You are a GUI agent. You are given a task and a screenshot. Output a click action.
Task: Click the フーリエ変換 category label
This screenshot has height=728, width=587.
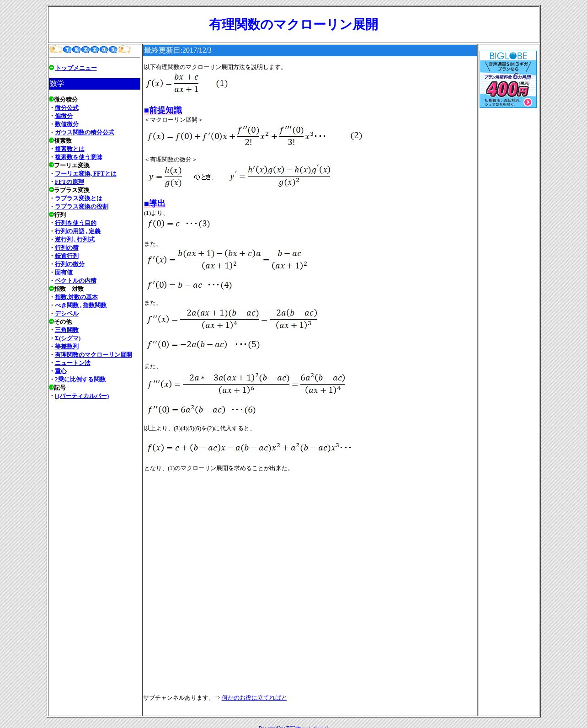tap(72, 165)
